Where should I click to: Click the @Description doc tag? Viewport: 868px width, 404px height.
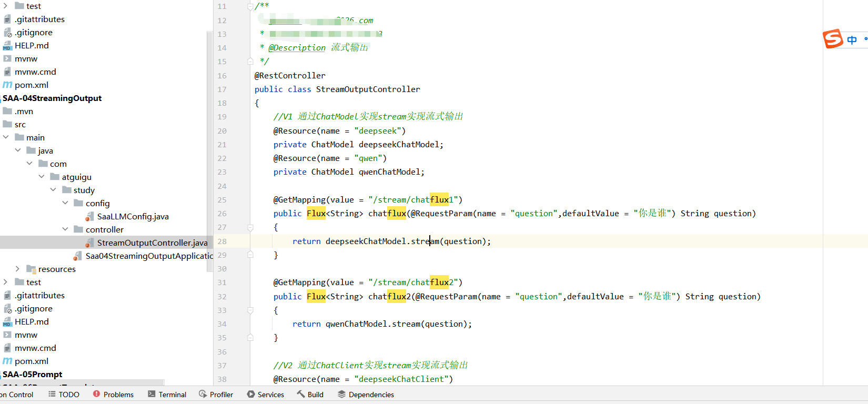[297, 48]
